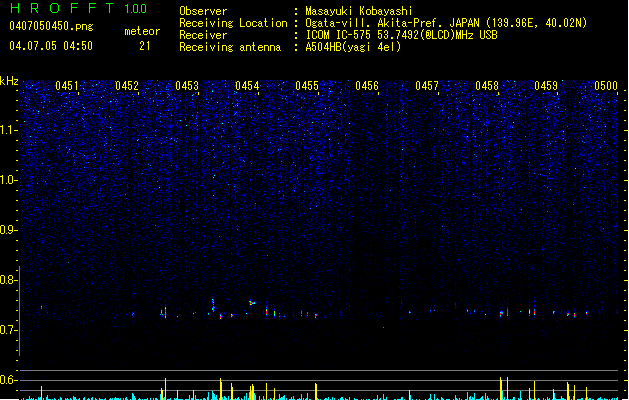
Task: Click the 0456 time marker
Action: (367, 86)
